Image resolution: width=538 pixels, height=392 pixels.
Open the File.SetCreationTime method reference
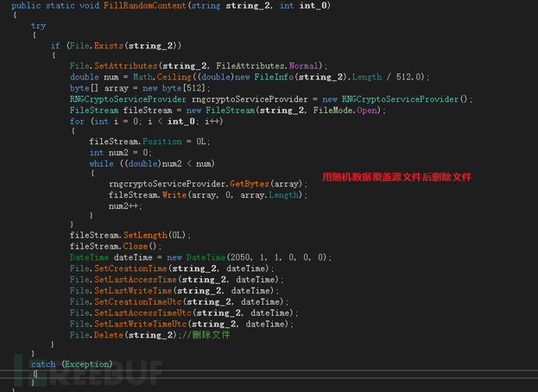pyautogui.click(x=130, y=268)
